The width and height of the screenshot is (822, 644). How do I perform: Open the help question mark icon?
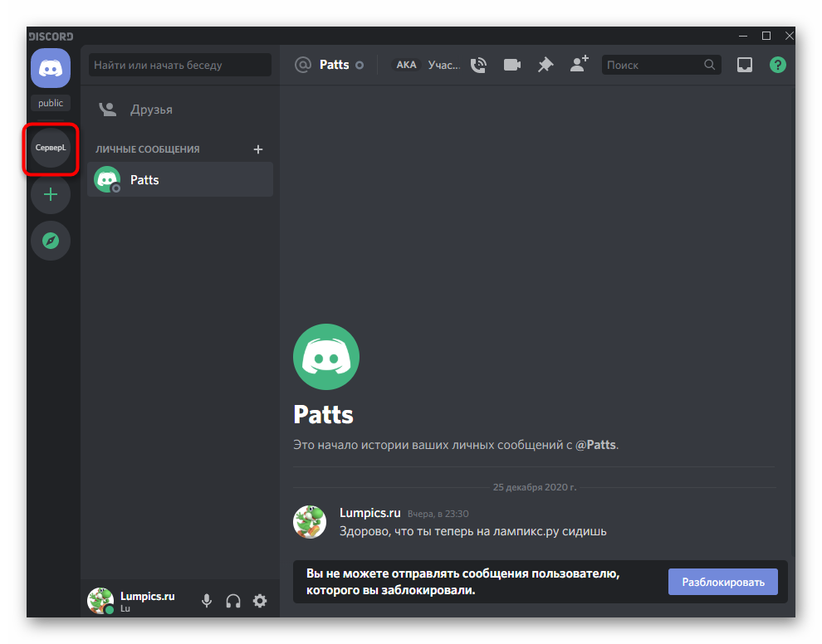pos(777,65)
